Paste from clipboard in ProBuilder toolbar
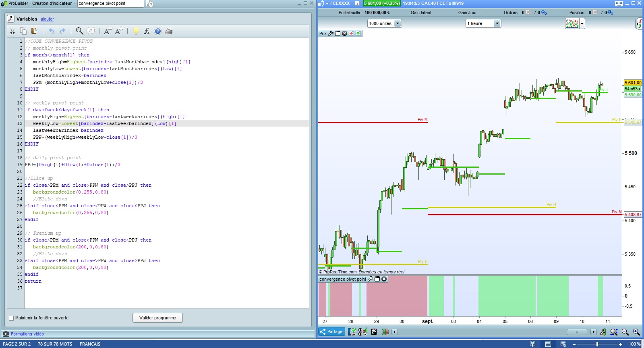 (34, 31)
